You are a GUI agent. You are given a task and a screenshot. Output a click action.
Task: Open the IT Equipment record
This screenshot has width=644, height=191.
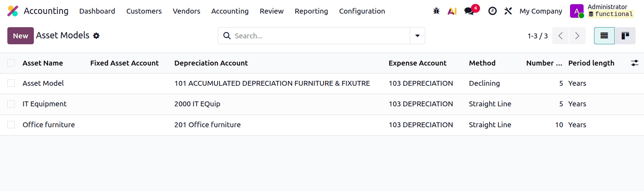(44, 104)
